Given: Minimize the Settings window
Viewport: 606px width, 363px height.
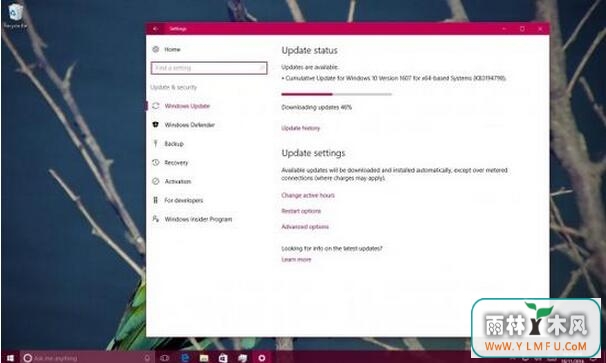Looking at the screenshot, I should [x=504, y=29].
